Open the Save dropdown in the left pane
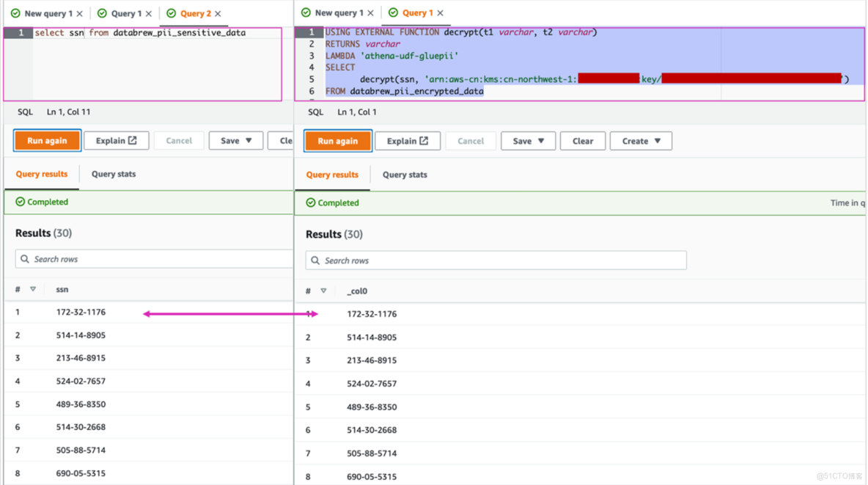The image size is (868, 485). point(236,140)
